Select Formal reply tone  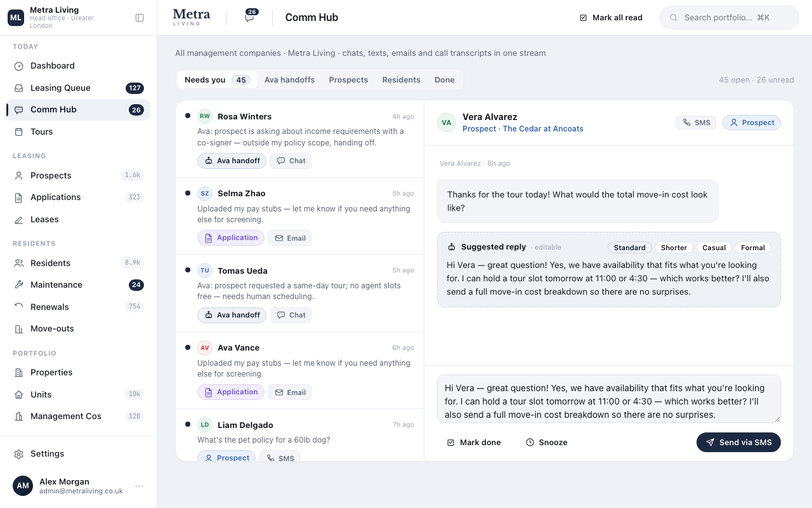coord(753,248)
